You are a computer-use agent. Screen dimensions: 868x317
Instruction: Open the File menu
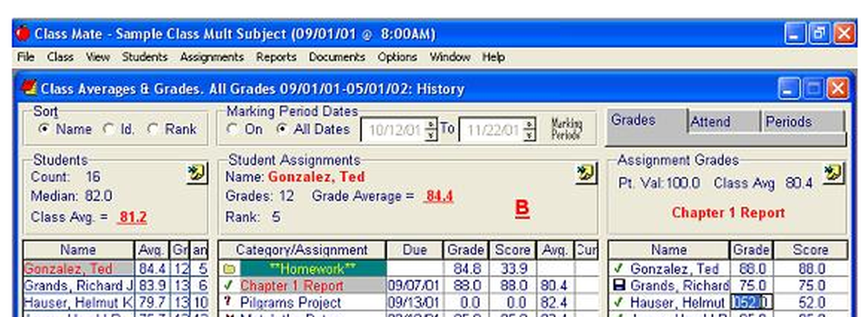(25, 57)
